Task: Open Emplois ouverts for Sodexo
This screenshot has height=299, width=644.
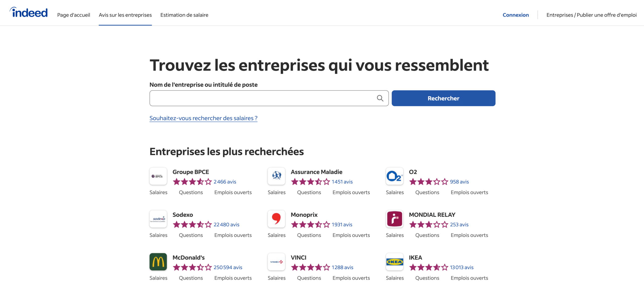Action: (233, 235)
